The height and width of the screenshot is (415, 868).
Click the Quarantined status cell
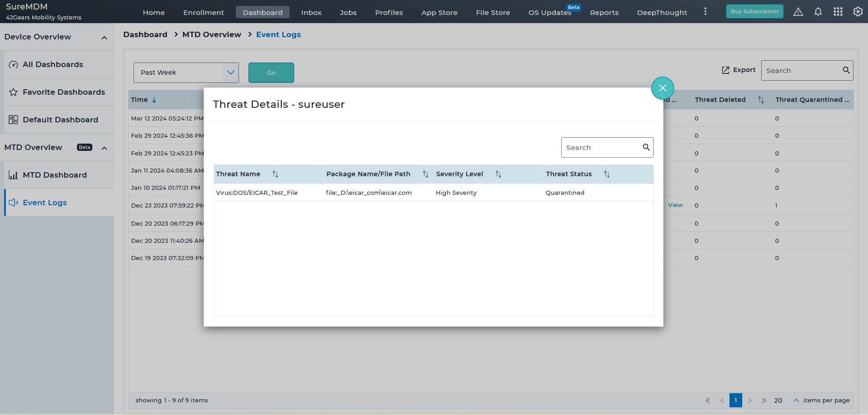point(565,193)
